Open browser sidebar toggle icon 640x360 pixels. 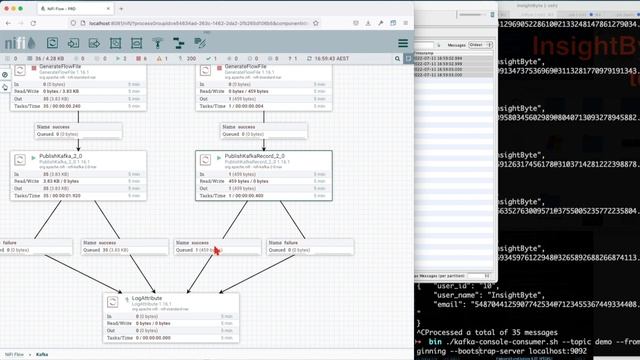(393, 23)
